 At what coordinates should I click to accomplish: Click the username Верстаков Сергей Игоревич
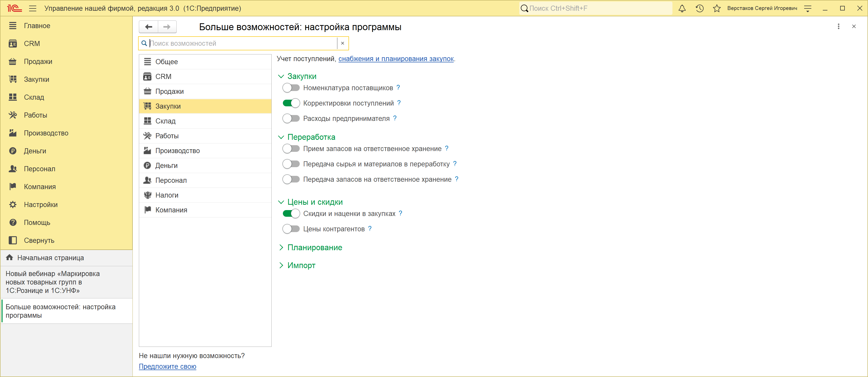(x=762, y=8)
